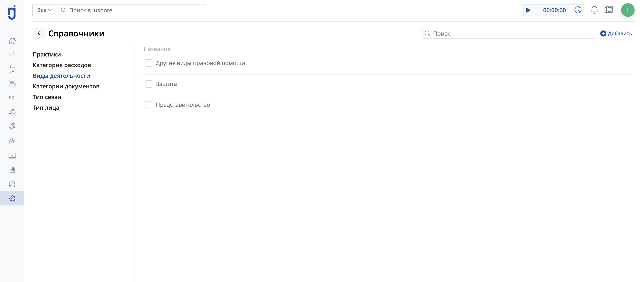Open the Защита entry

pyautogui.click(x=166, y=84)
